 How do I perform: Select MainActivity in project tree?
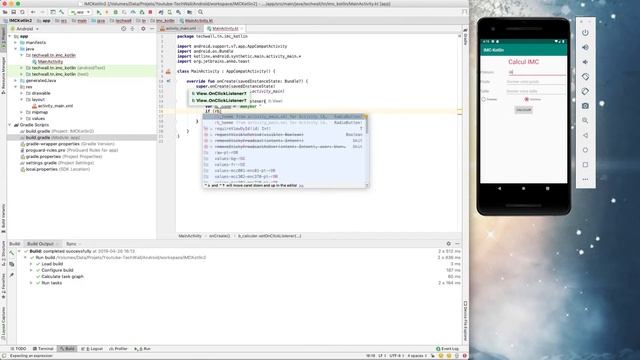click(47, 62)
